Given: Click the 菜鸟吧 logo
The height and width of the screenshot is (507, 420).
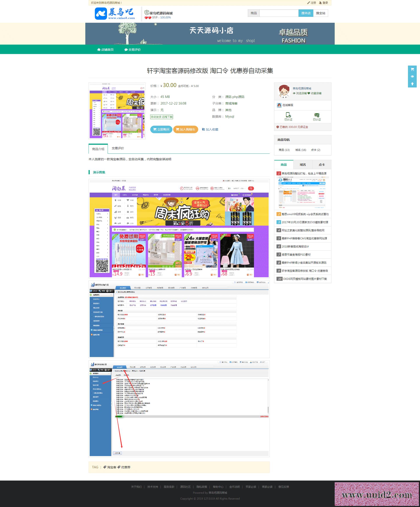Looking at the screenshot, I should [115, 14].
